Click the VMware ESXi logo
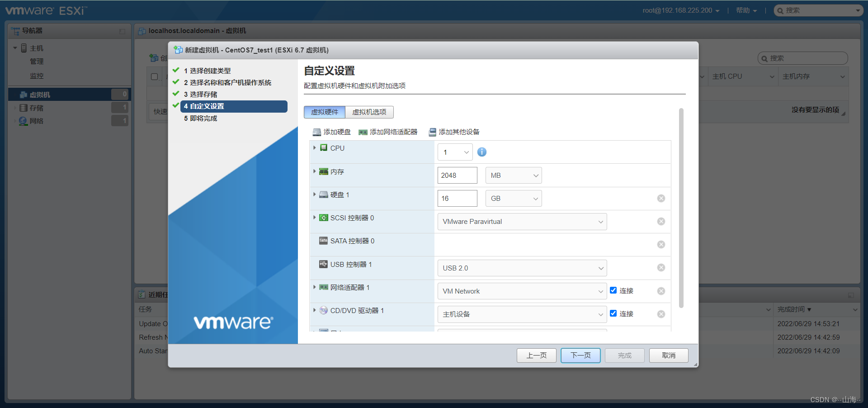868x408 pixels. coord(46,10)
